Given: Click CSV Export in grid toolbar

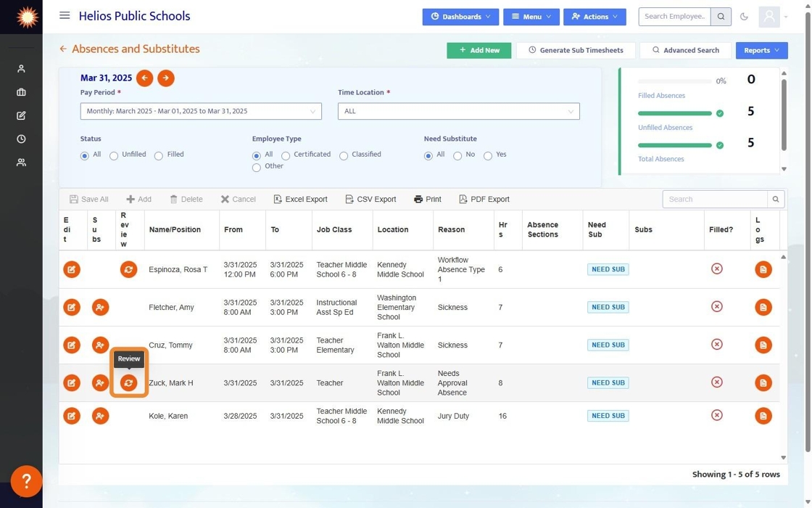Looking at the screenshot, I should pos(370,199).
